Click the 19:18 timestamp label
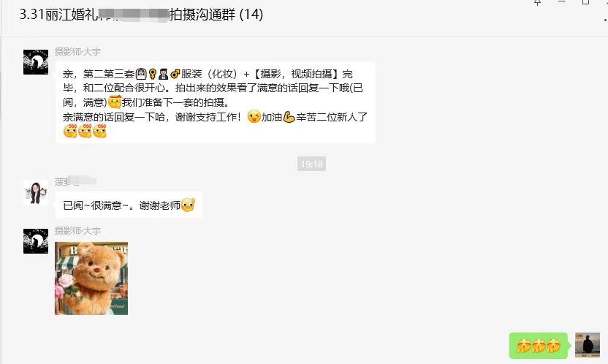This screenshot has width=608, height=364. 312,164
